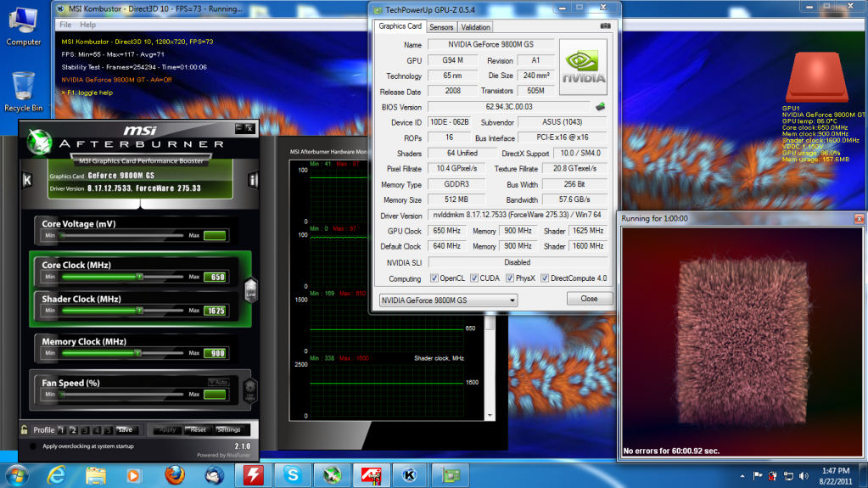
Task: Click the Memory Clock slider handle
Action: [x=137, y=353]
